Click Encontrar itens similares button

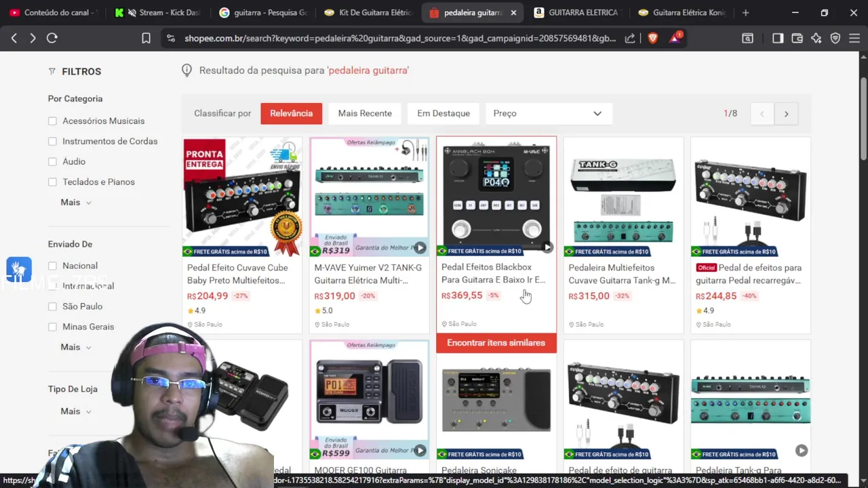[496, 343]
